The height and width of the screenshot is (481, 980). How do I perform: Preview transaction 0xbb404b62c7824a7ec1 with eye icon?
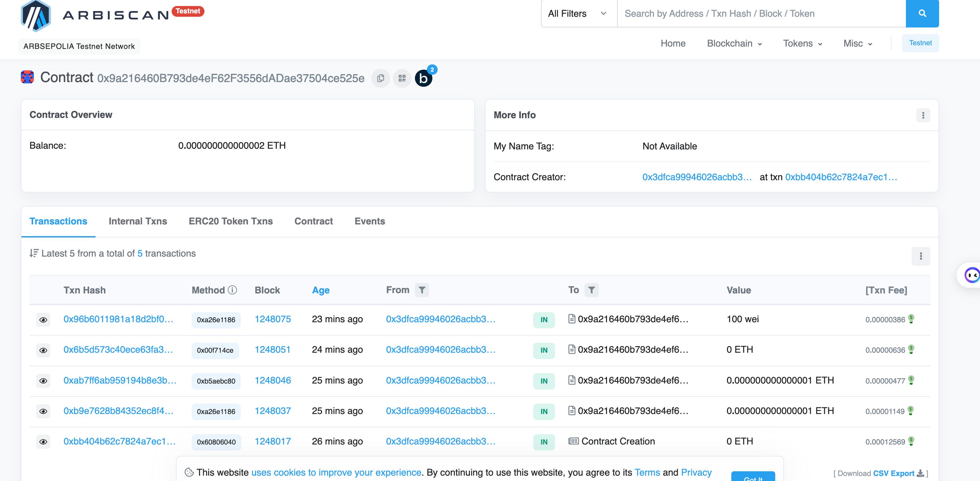click(43, 442)
